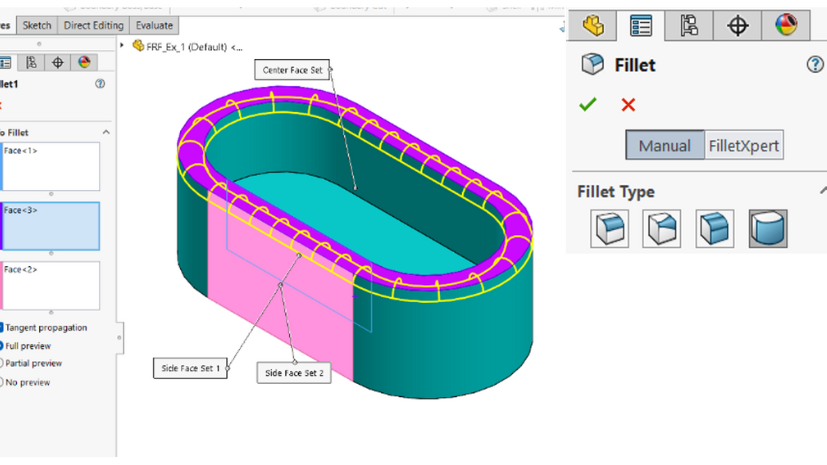Accept the fillet with the green checkmark
827x465 pixels.
tap(588, 105)
